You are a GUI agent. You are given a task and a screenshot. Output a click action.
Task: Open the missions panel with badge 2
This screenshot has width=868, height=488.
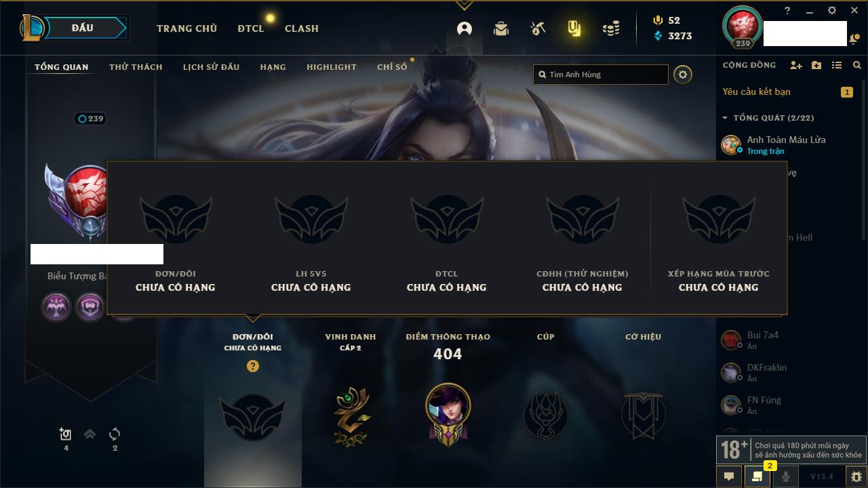click(x=757, y=476)
